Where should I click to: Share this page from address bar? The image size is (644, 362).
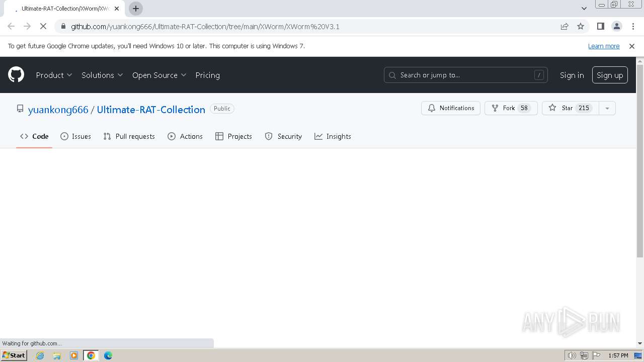tap(565, 27)
